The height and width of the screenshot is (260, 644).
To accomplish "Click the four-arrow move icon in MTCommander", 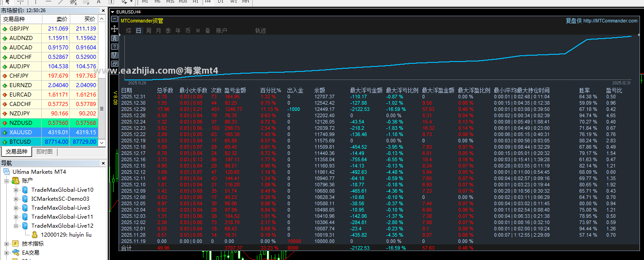I will [115, 29].
